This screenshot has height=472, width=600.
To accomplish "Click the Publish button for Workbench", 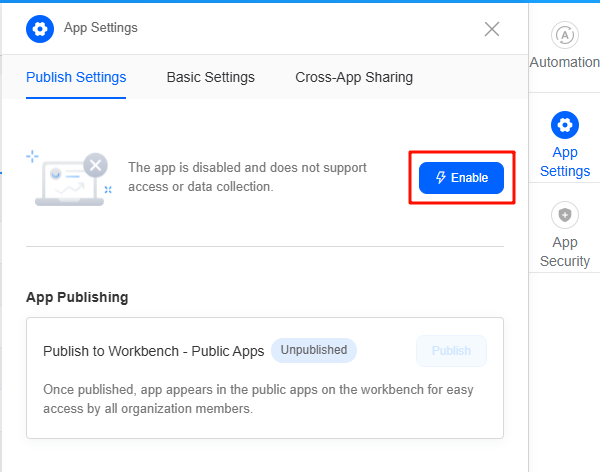I will point(452,351).
